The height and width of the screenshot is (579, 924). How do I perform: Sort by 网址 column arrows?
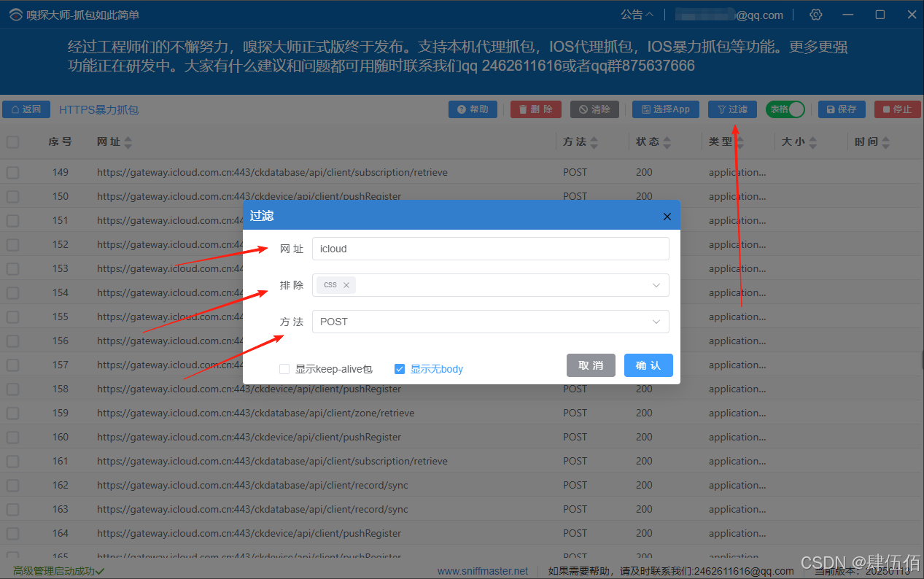[x=128, y=142]
